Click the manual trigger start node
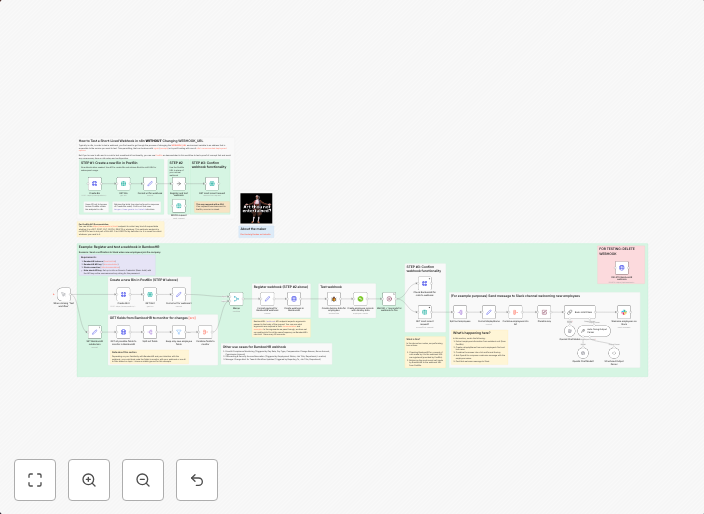The width and height of the screenshot is (704, 514). point(64,295)
